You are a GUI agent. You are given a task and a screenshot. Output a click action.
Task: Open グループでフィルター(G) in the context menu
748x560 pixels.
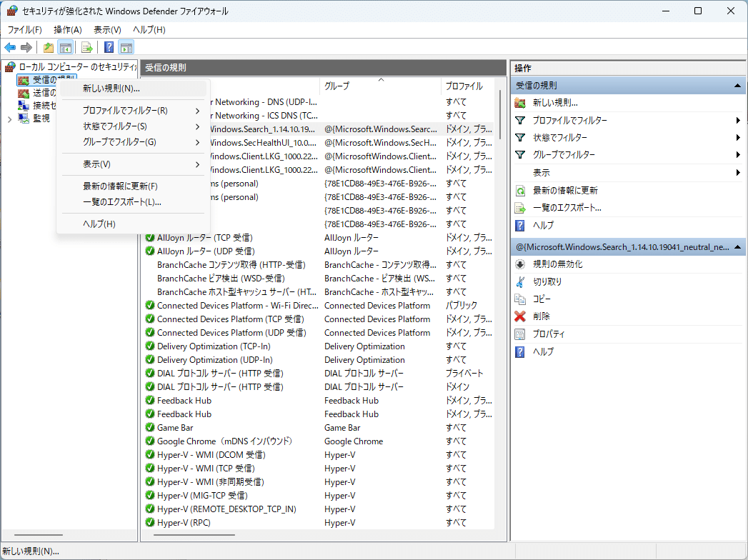point(134,142)
